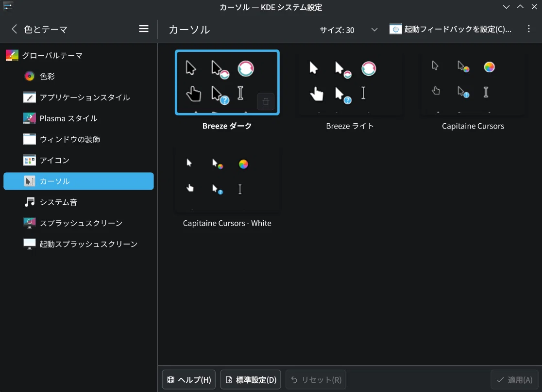Select Capitaine Cursors - White theme thumbnail
The image size is (542, 392).
227,180
